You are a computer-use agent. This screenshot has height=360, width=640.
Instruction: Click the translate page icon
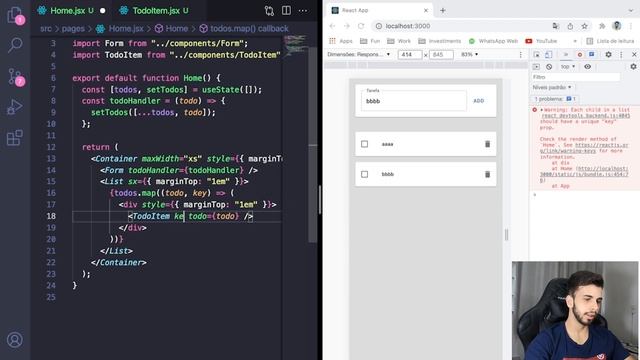coord(556,26)
